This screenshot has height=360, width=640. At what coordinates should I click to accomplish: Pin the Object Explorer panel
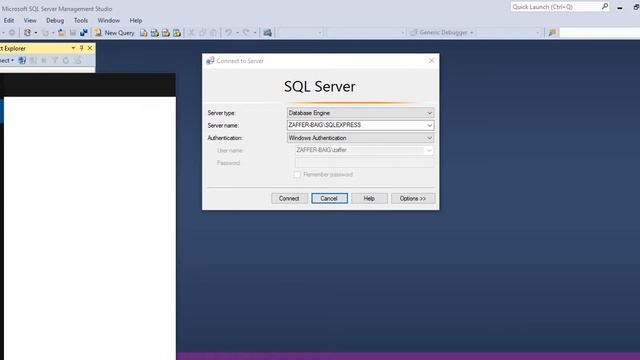[x=82, y=48]
